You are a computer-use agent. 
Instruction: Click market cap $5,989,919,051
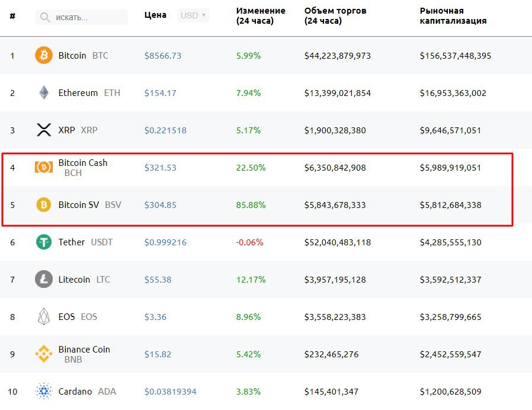451,168
